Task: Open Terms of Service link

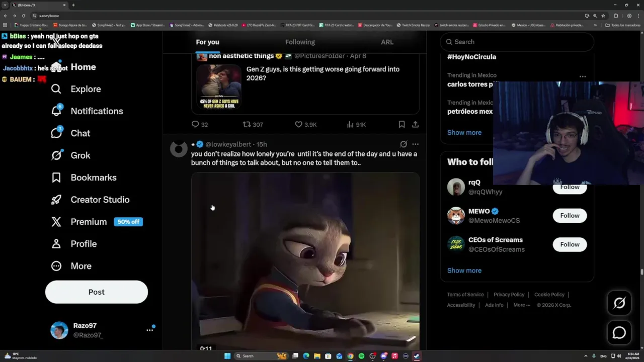Action: pyautogui.click(x=465, y=295)
